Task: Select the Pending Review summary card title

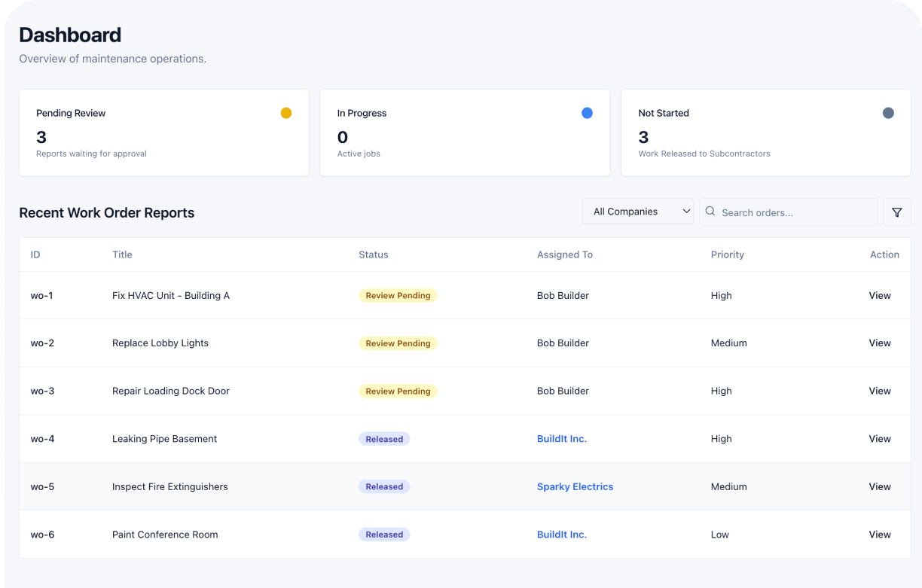Action: [71, 113]
